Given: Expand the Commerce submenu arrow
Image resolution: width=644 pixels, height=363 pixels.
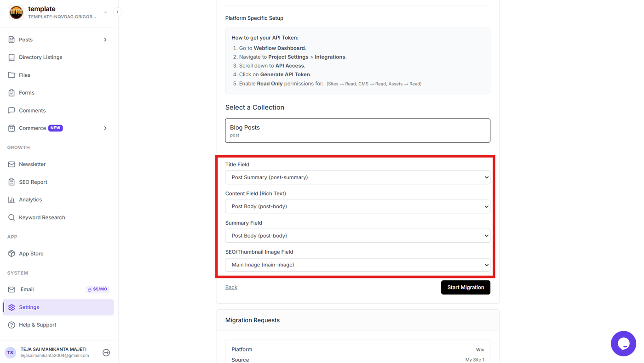Looking at the screenshot, I should pyautogui.click(x=105, y=128).
